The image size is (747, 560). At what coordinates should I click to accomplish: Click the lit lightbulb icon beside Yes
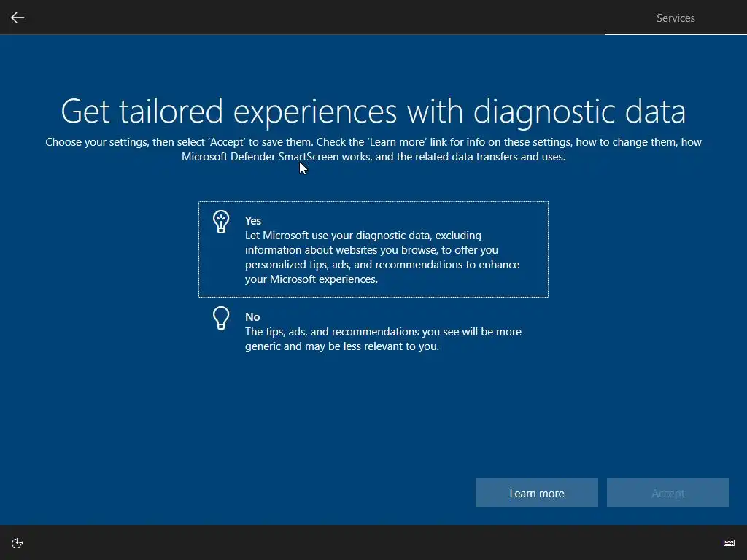[x=221, y=222]
